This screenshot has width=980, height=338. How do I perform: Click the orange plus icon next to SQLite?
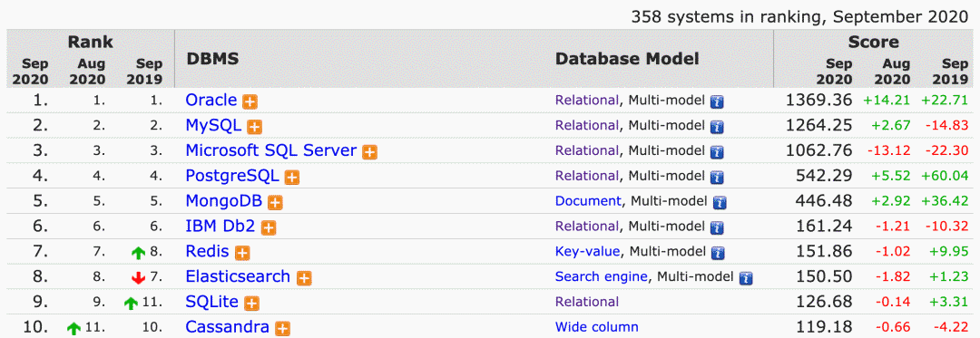point(252,304)
